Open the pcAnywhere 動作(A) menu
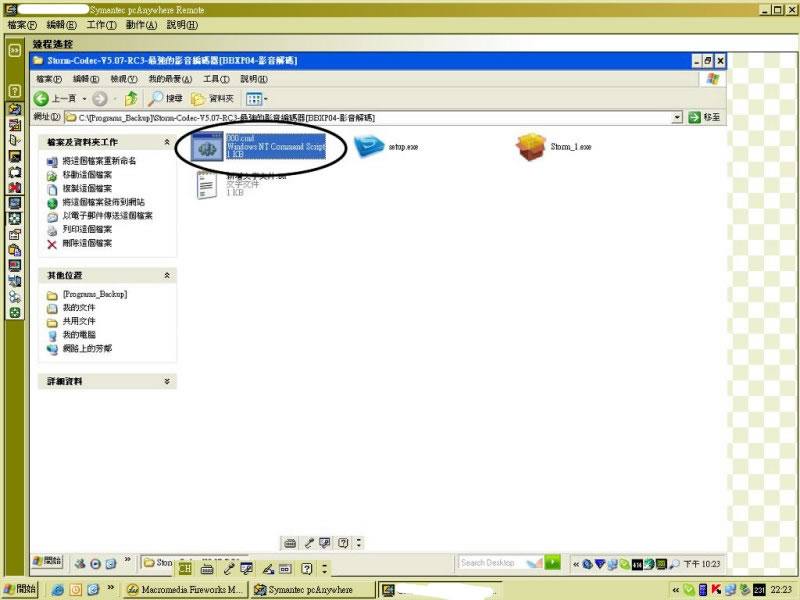 click(141, 24)
